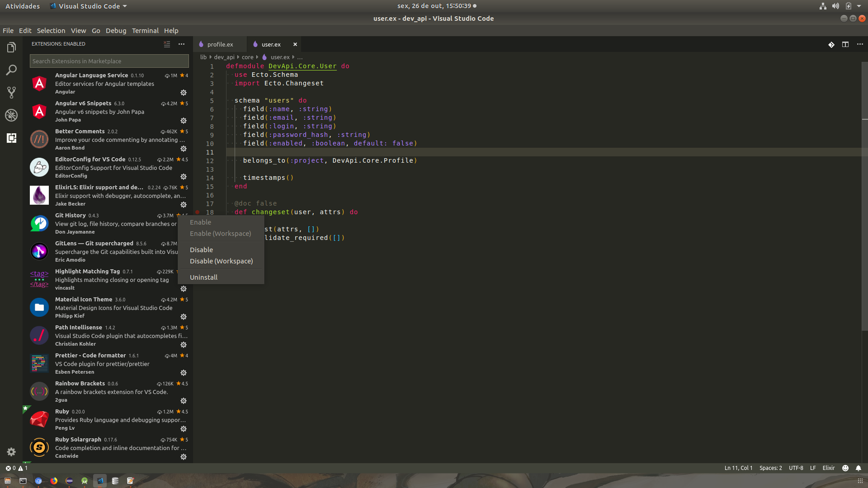Open notifications via the bell icon
The width and height of the screenshot is (868, 488).
[x=859, y=468]
